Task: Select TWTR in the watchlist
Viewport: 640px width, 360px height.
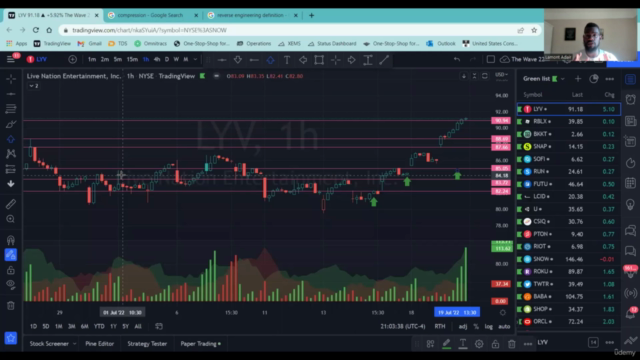Action: point(569,284)
